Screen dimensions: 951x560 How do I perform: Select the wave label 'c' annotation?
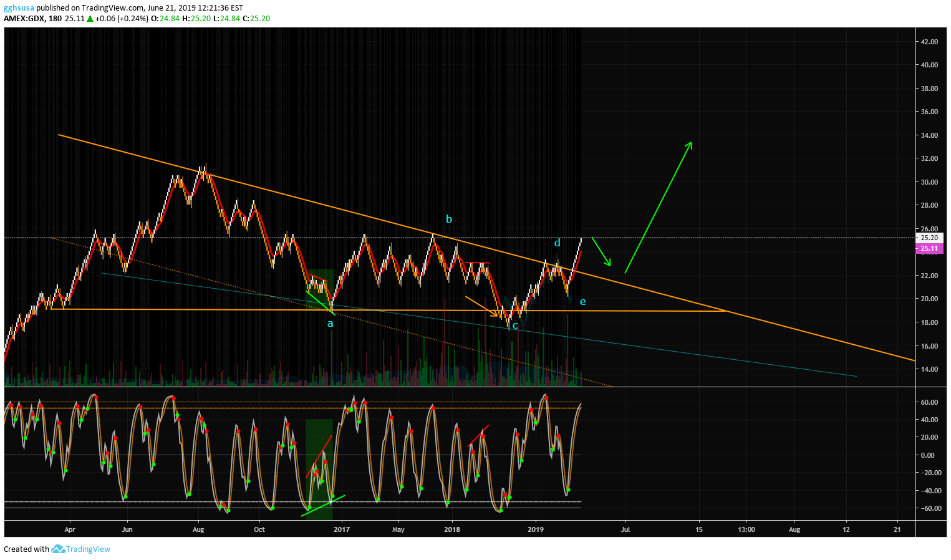point(515,326)
